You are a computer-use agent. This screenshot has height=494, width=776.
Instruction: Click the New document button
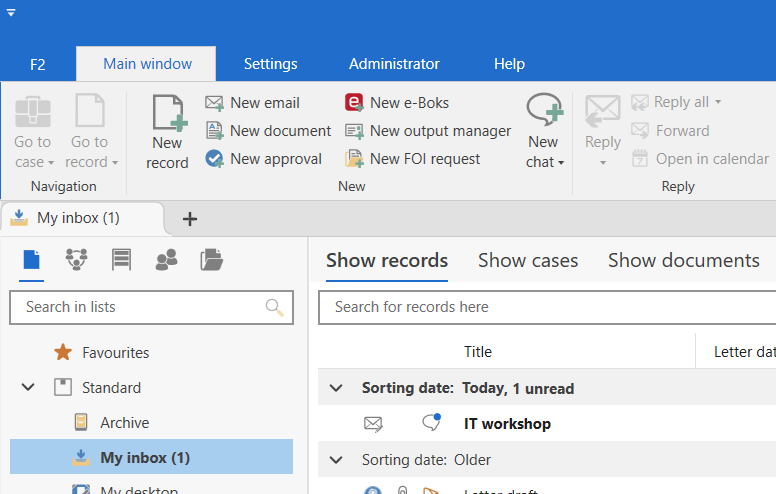coord(268,131)
